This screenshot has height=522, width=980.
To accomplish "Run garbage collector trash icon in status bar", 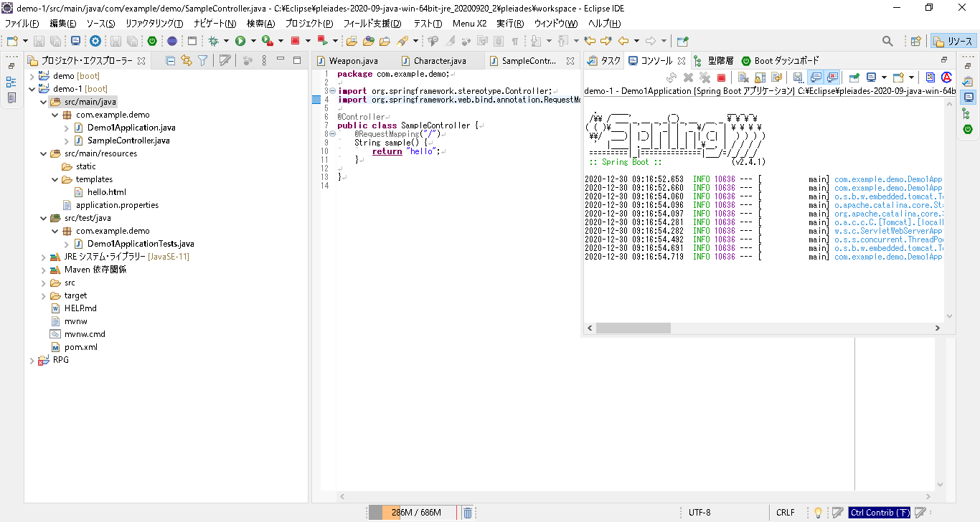I will [x=467, y=513].
